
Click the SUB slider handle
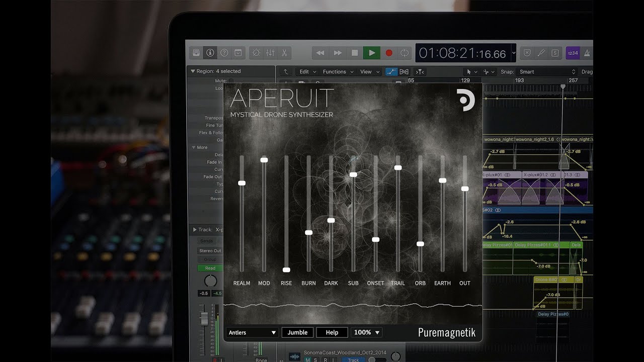click(x=353, y=174)
